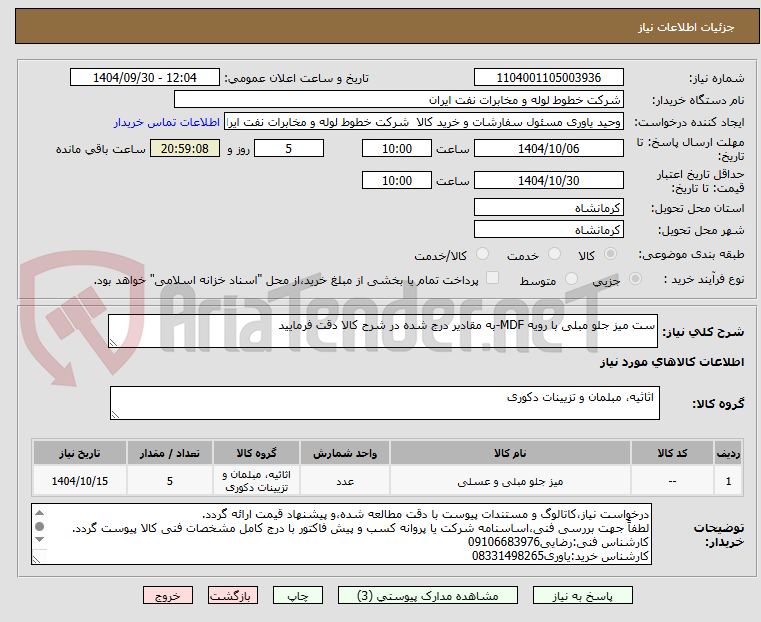Click the شهر محل تحویل field
The height and width of the screenshot is (622, 761).
pyautogui.click(x=548, y=229)
